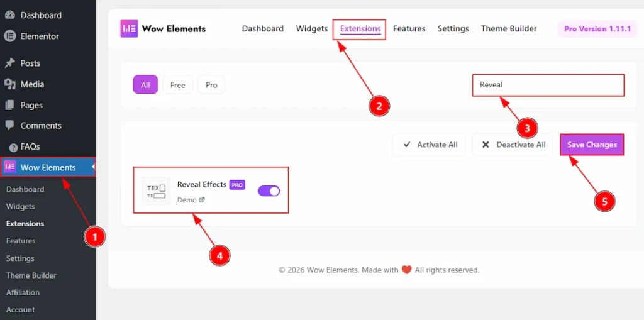
Task: Open the Settings submenu item in sidebar
Action: point(20,258)
